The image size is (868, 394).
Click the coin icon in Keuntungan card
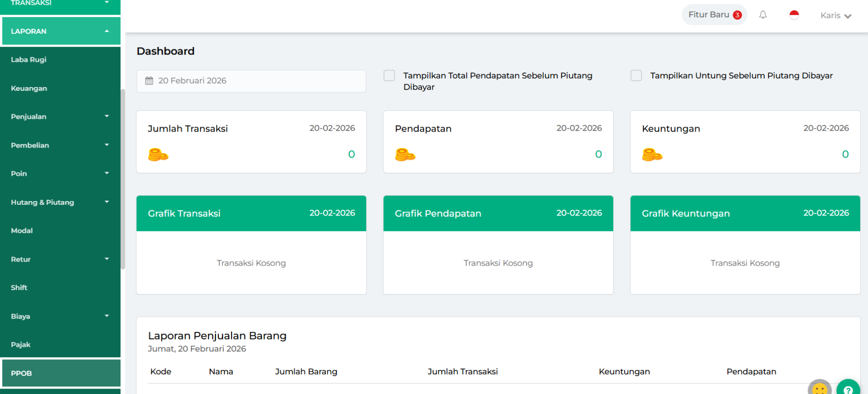click(x=652, y=155)
